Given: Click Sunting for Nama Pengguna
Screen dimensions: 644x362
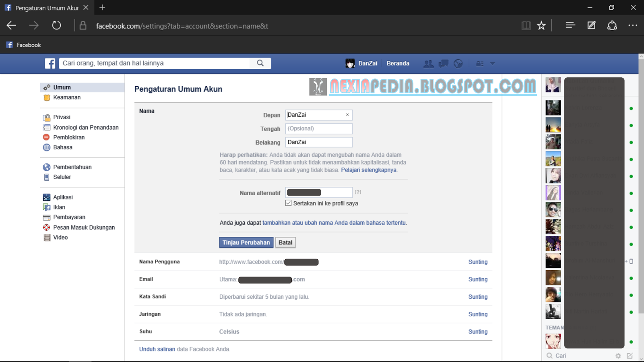Looking at the screenshot, I should pyautogui.click(x=478, y=262).
